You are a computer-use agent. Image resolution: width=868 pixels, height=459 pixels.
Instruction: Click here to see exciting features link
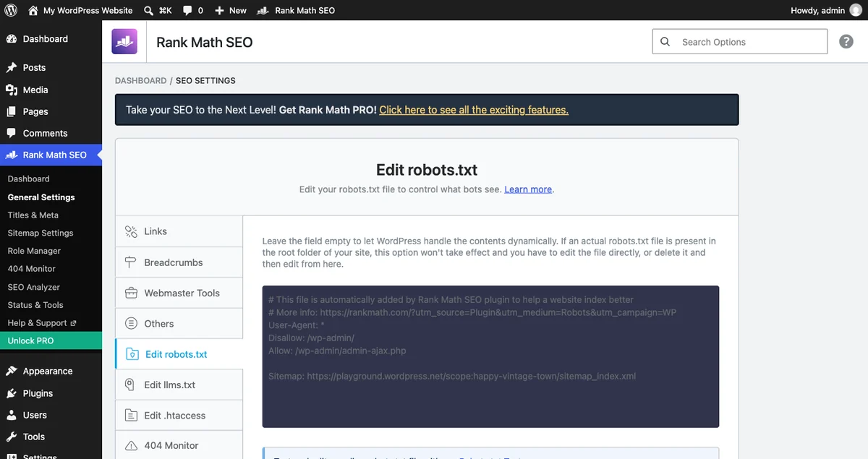tap(474, 110)
